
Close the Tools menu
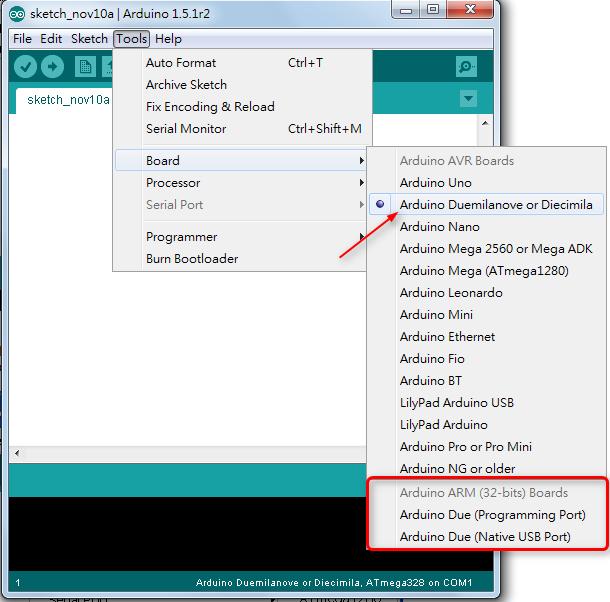[x=131, y=39]
